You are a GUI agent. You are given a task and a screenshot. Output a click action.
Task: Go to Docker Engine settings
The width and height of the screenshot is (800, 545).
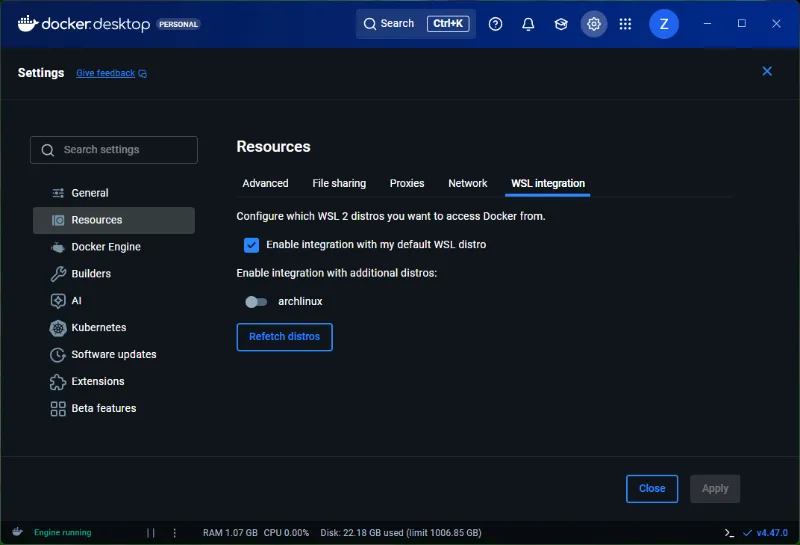click(x=105, y=247)
